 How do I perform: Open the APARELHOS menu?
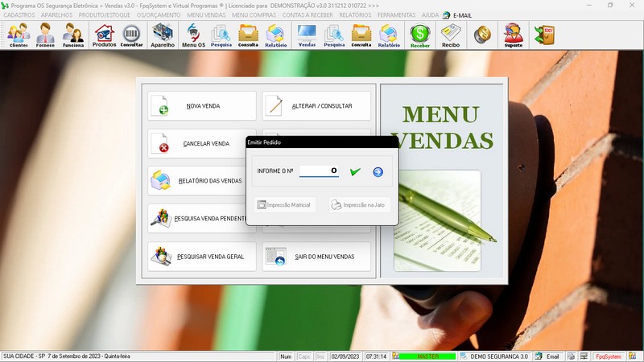click(x=56, y=14)
